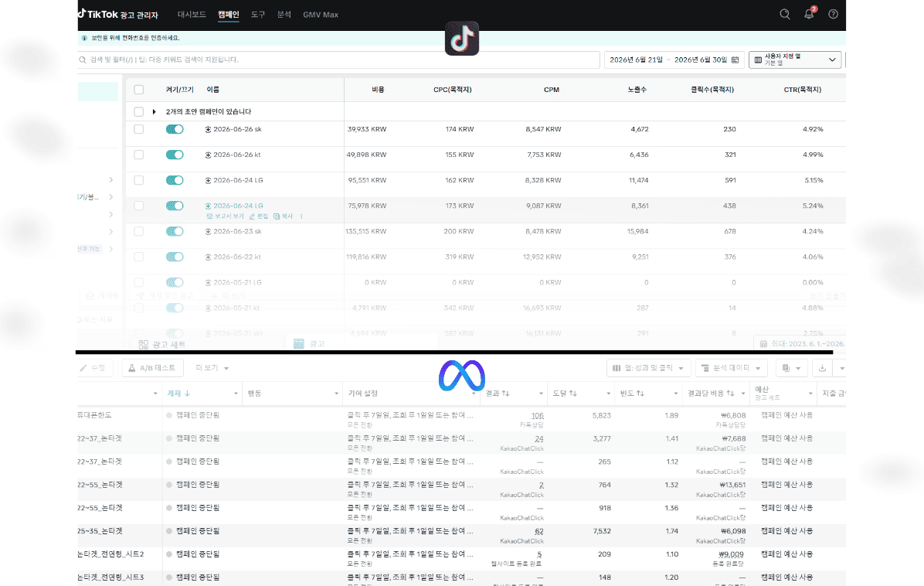Click sort arrows on the 도달 column header
This screenshot has width=924, height=586.
tap(572, 394)
